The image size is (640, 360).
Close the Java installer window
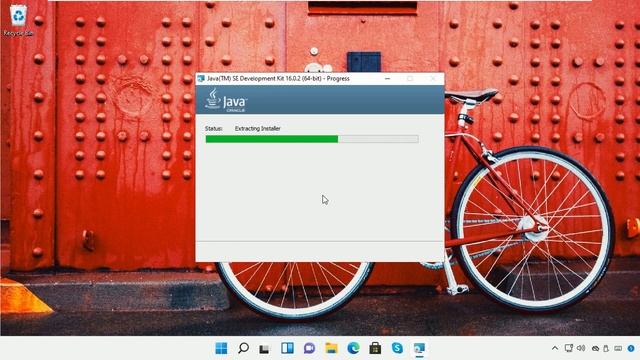click(433, 78)
